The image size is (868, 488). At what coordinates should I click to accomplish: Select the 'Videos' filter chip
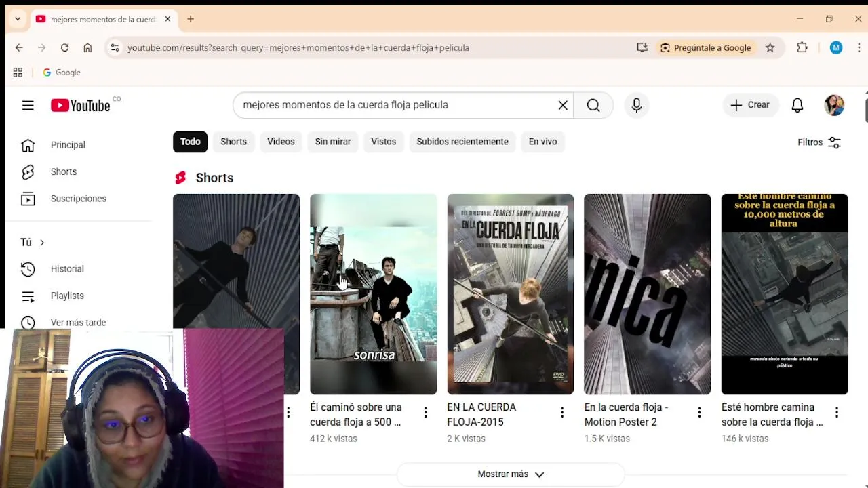[x=281, y=142]
